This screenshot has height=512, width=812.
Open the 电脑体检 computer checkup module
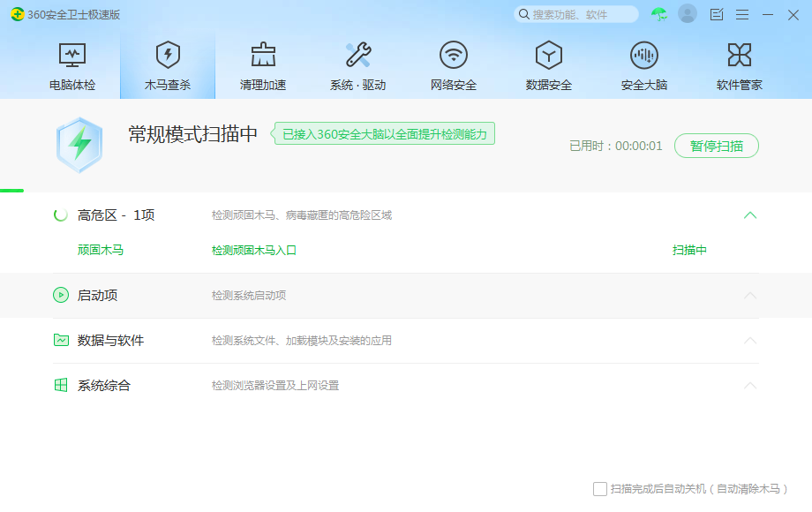click(x=72, y=66)
